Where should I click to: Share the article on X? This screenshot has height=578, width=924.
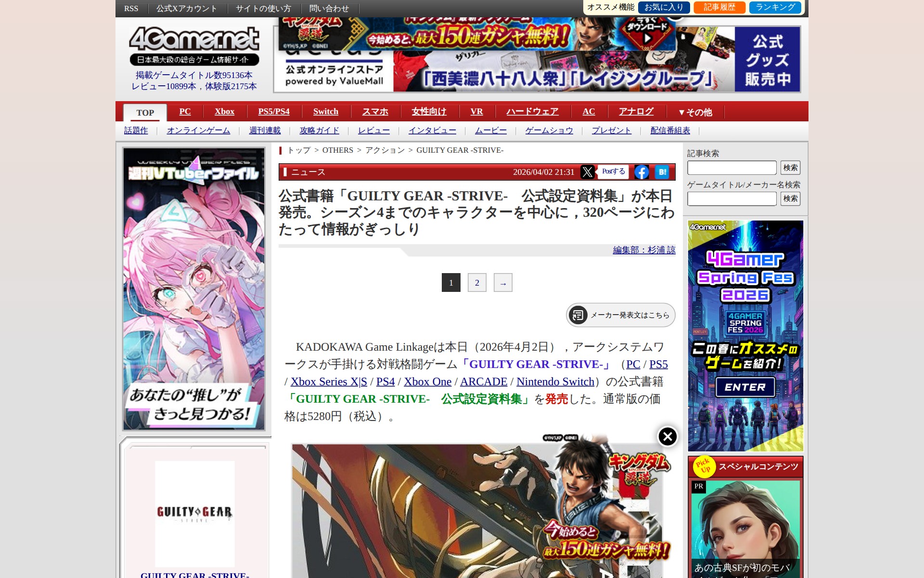click(x=587, y=172)
